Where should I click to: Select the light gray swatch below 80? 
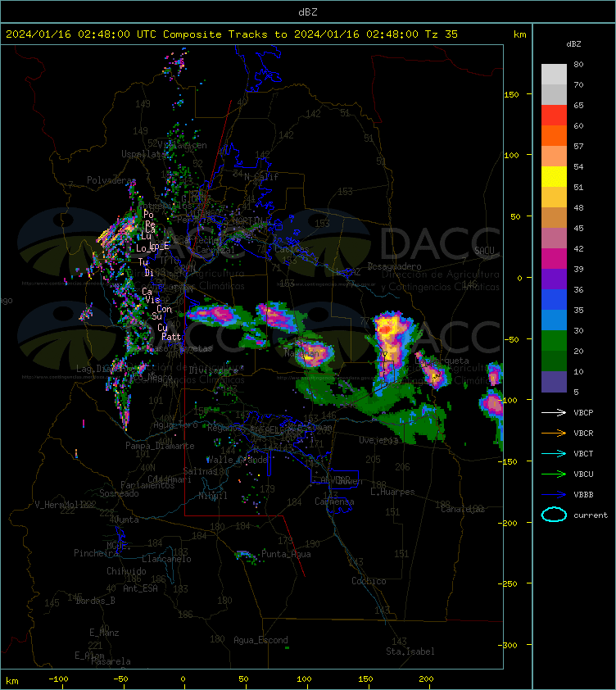[x=554, y=75]
